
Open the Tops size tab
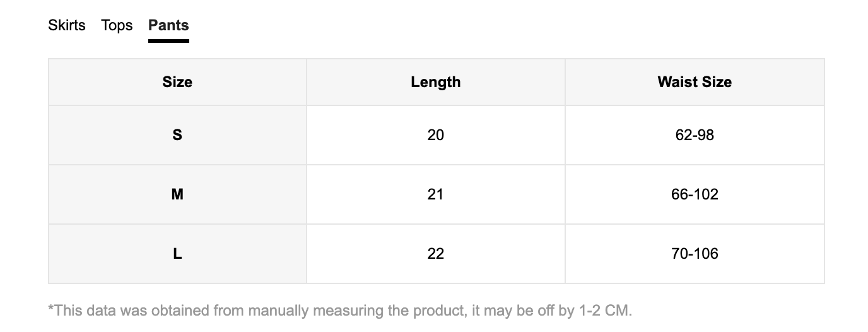click(117, 25)
